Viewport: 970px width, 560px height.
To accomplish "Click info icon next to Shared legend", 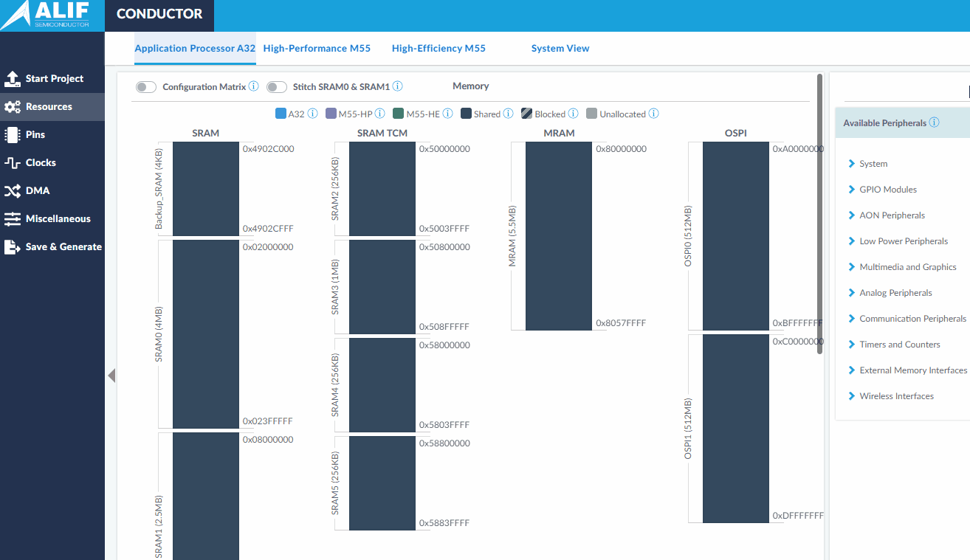I will click(x=509, y=114).
